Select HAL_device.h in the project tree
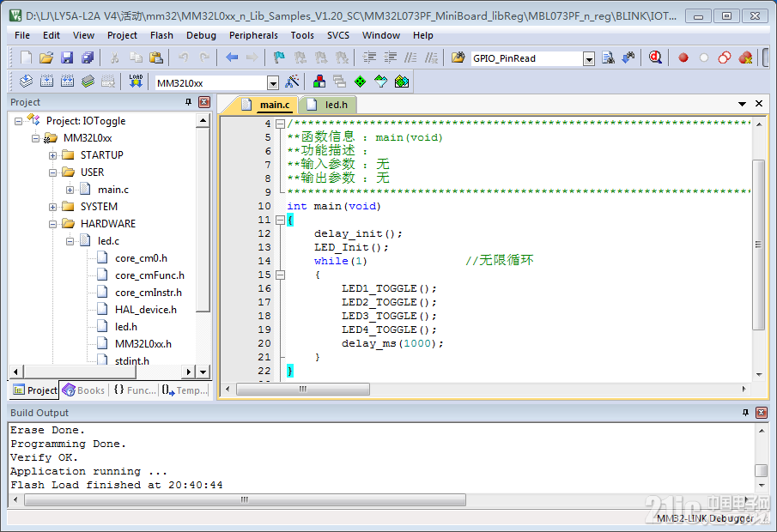Screen dimensions: 777x532 coord(146,310)
